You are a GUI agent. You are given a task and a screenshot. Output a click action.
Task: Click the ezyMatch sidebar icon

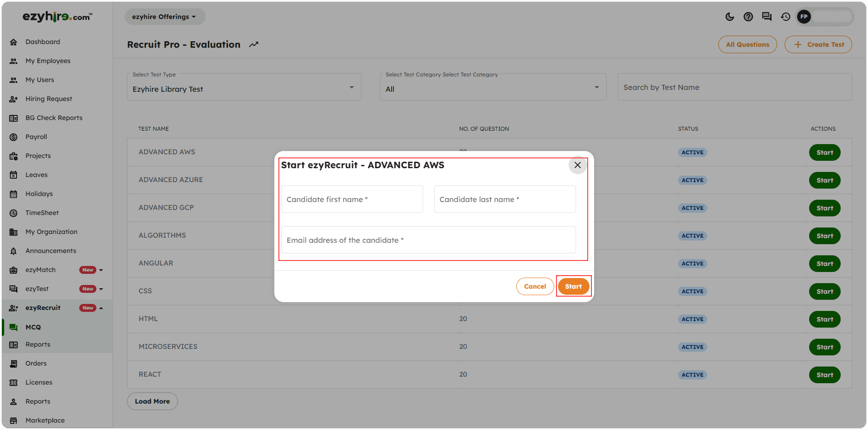pyautogui.click(x=13, y=270)
